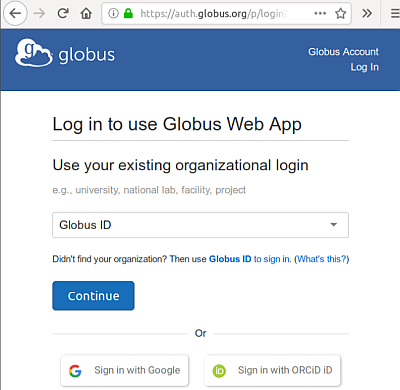Image resolution: width=400 pixels, height=390 pixels.
Task: Go to the browser home page icon
Action: pyautogui.click(x=86, y=13)
